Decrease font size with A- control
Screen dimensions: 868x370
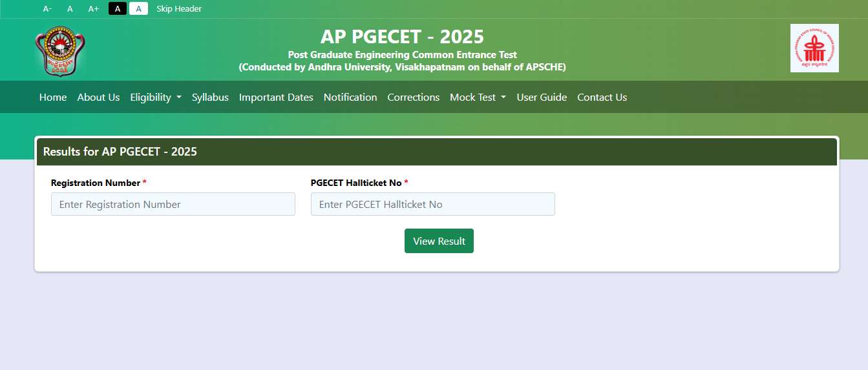47,9
